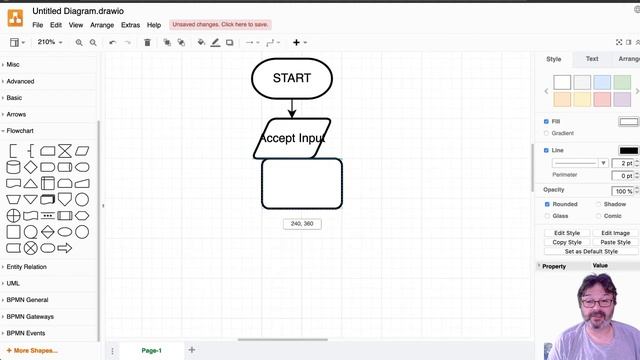Select the parallel mode shape with dots
This screenshot has height=360, width=640.
coord(48,216)
